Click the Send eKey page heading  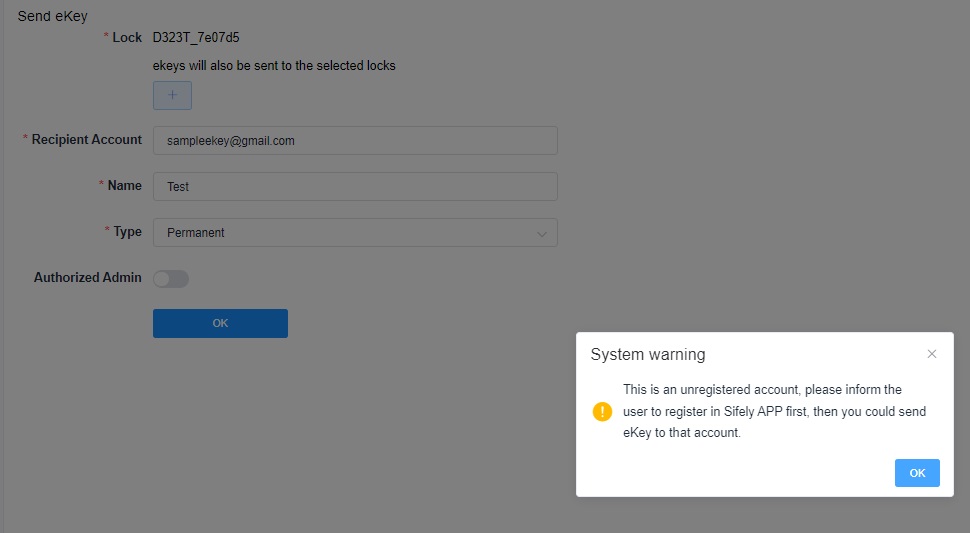[x=53, y=17]
